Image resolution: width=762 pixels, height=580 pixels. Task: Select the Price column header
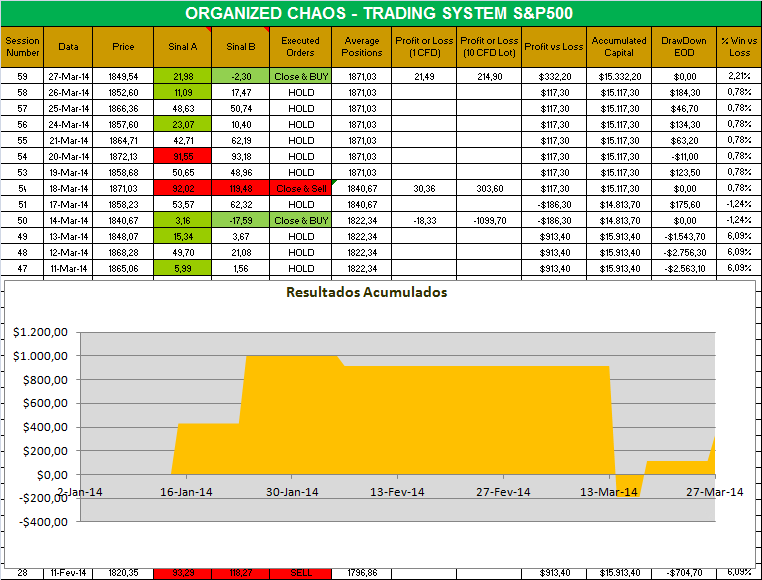(x=123, y=47)
